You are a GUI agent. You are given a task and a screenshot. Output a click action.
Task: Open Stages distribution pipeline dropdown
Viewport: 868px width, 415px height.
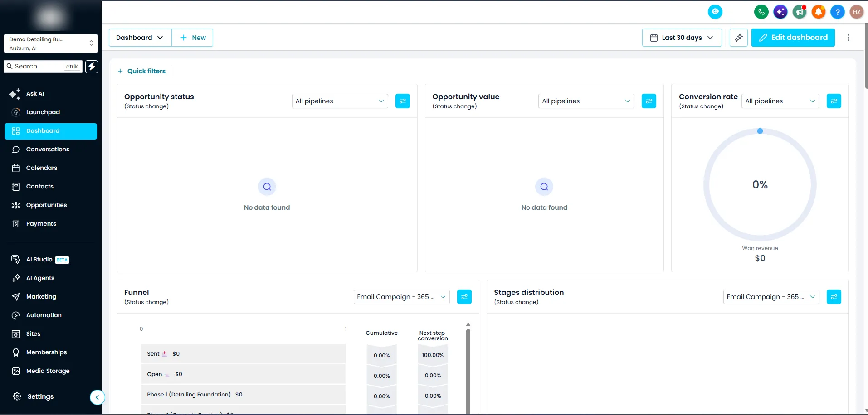click(771, 297)
